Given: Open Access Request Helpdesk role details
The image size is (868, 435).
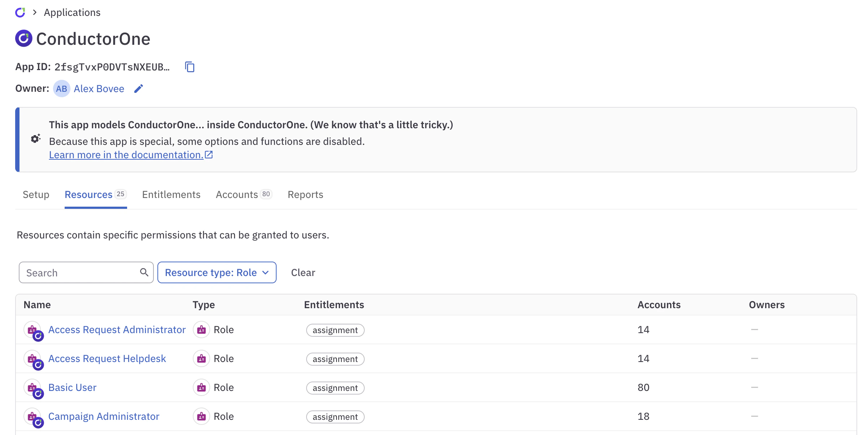Looking at the screenshot, I should coord(107,358).
